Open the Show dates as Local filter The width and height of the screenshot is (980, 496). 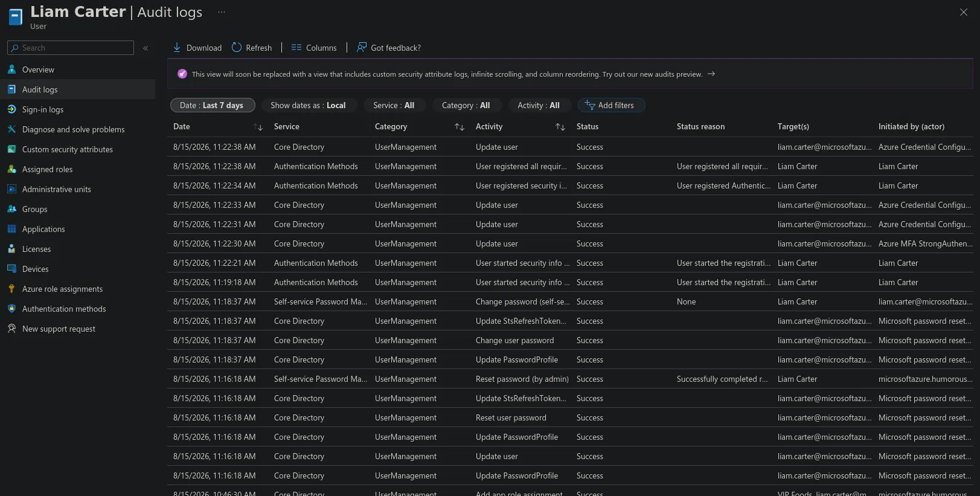point(308,105)
